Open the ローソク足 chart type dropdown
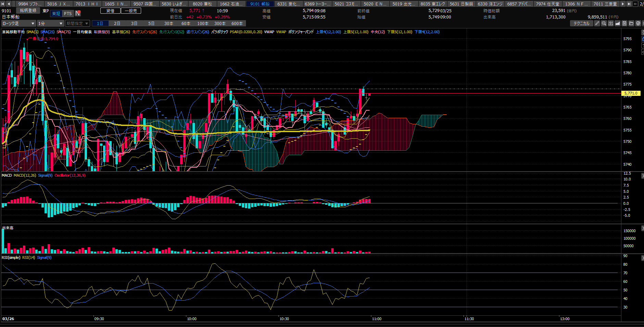 (18, 23)
